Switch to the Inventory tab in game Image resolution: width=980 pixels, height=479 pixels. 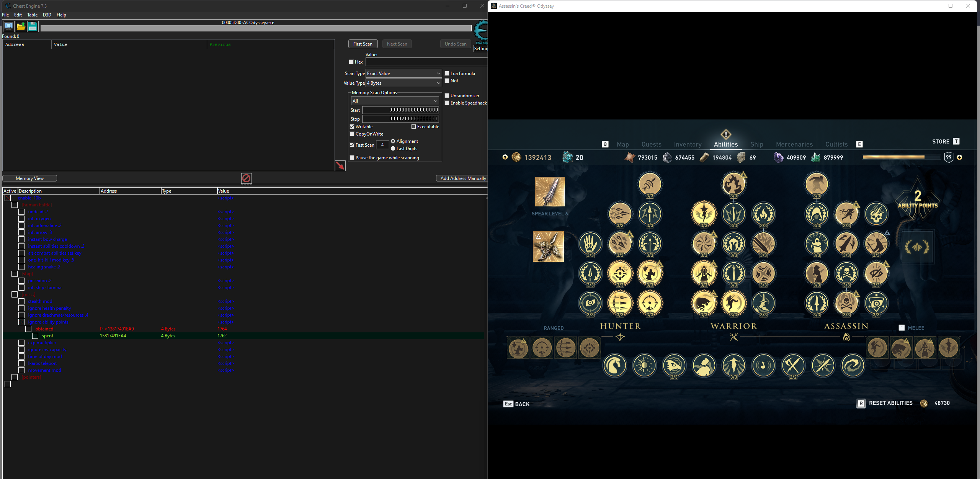pos(688,144)
